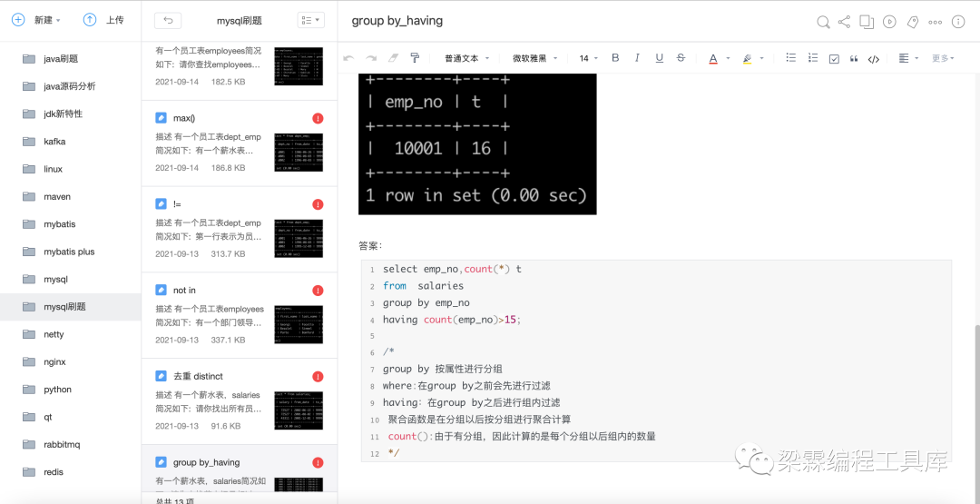
Task: Open 普通文本 paragraph style dropdown
Action: tap(467, 58)
